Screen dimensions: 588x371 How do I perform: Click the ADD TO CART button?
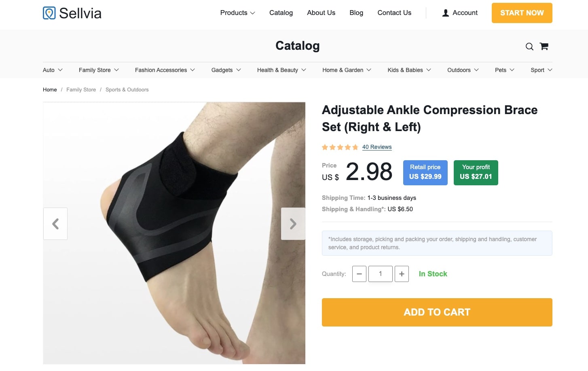pyautogui.click(x=437, y=312)
